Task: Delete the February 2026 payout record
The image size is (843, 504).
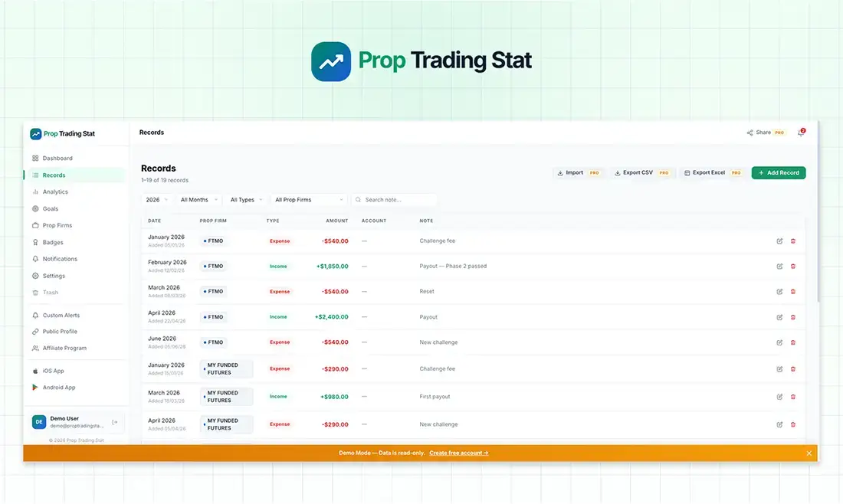Action: click(x=793, y=266)
